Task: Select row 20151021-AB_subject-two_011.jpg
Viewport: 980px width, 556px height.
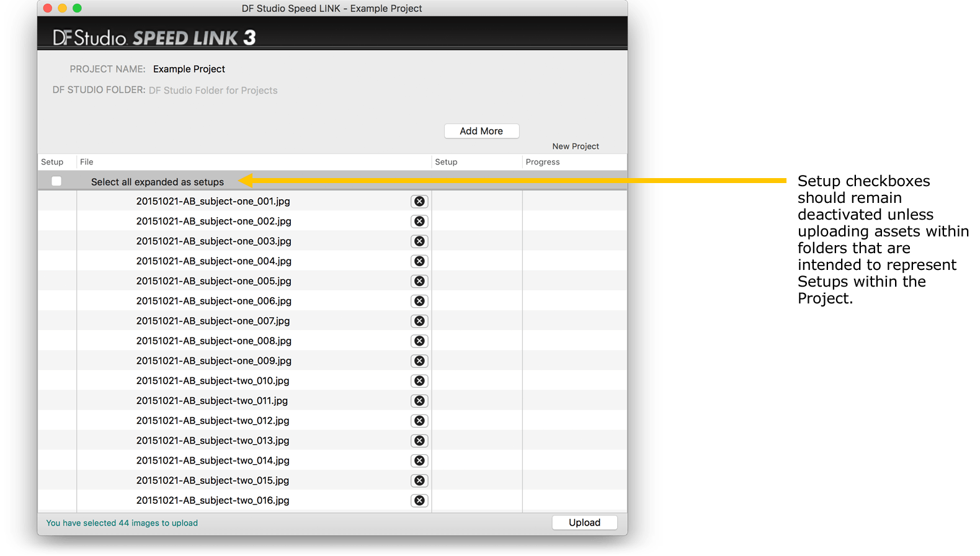Action: 332,400
